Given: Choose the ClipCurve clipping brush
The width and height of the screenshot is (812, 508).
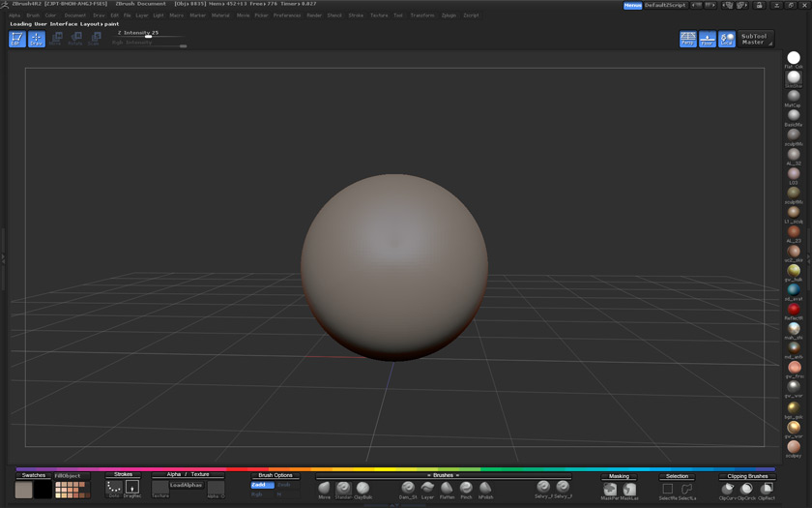Looking at the screenshot, I should click(x=727, y=489).
